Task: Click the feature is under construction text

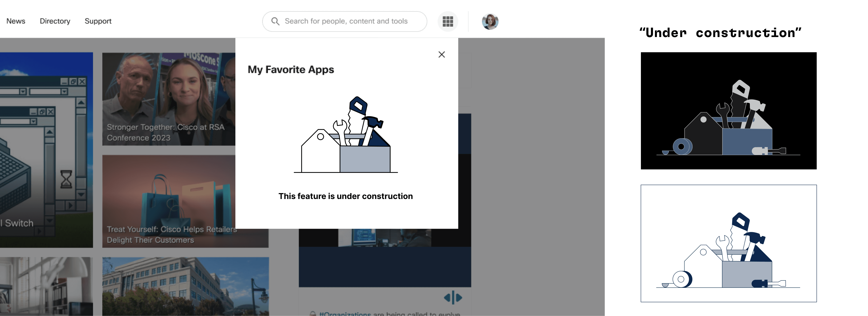Action: click(345, 196)
